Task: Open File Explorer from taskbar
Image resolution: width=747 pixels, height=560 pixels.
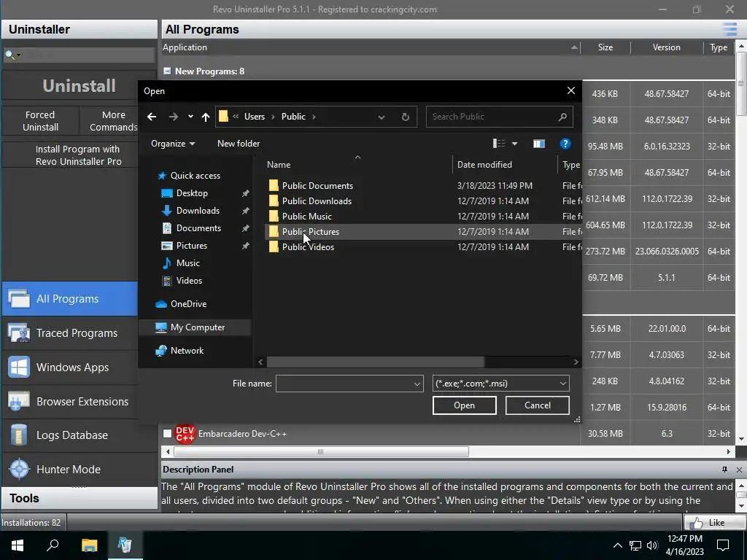Action: pos(89,545)
